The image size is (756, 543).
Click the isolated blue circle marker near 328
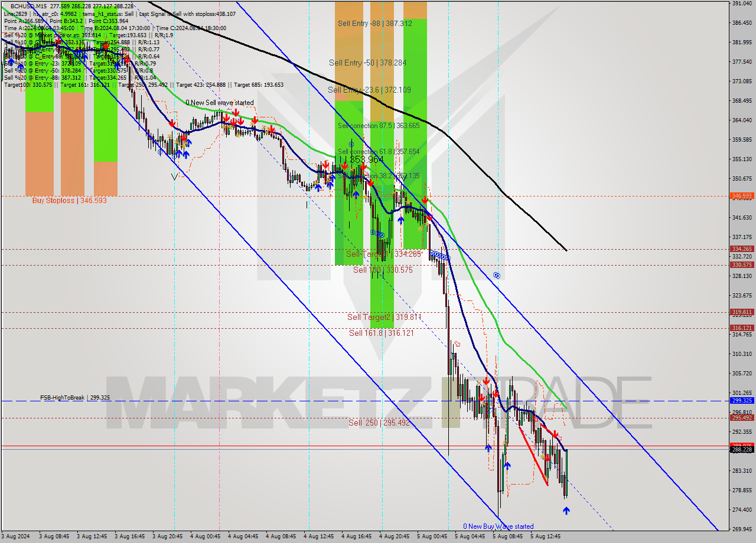(x=497, y=275)
